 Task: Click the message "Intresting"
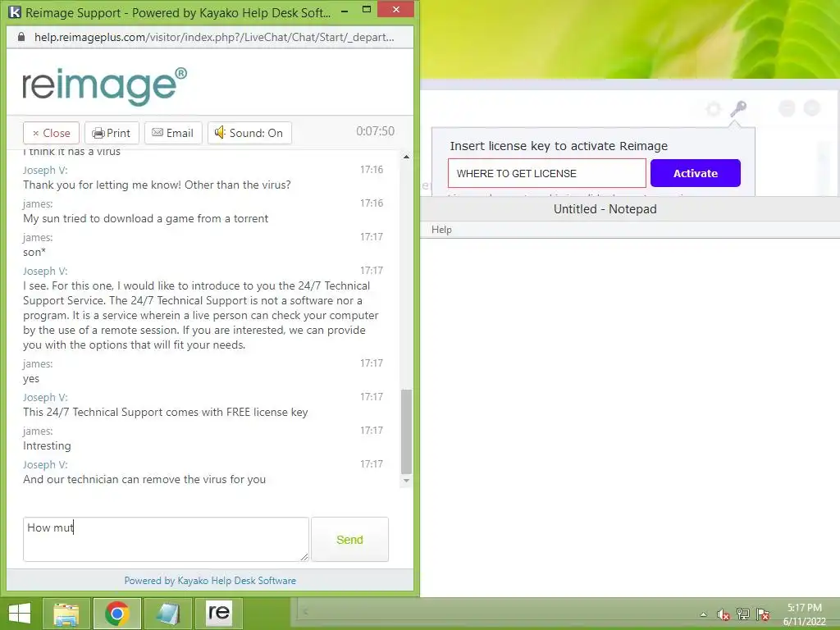point(47,445)
